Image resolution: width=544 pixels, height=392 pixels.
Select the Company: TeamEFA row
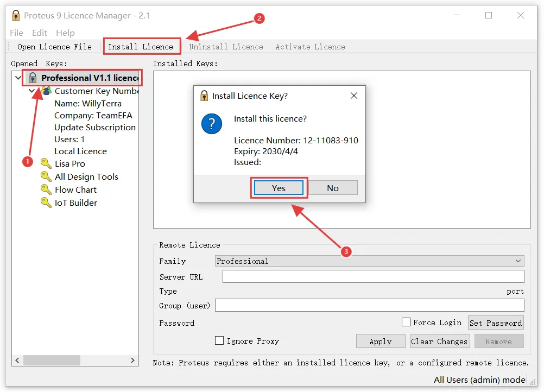[93, 116]
